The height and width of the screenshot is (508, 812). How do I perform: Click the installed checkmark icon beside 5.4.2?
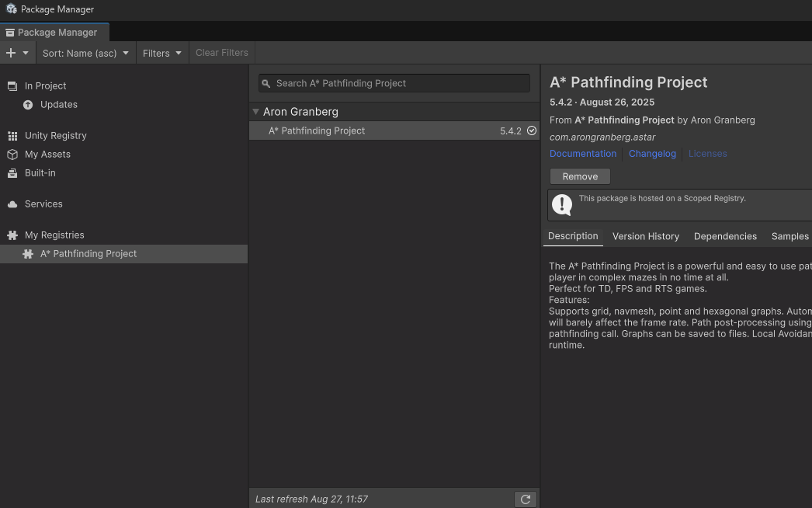click(532, 130)
